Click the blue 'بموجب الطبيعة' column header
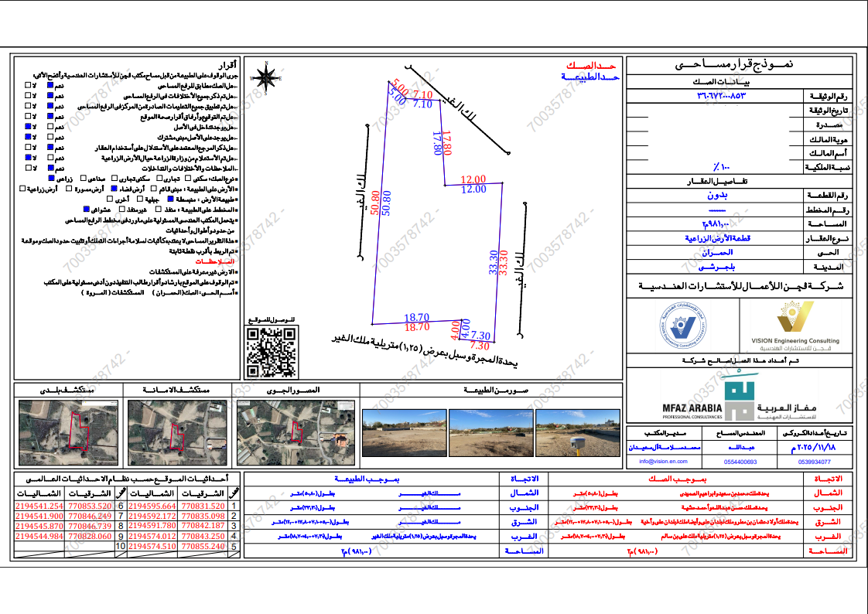 click(x=367, y=479)
